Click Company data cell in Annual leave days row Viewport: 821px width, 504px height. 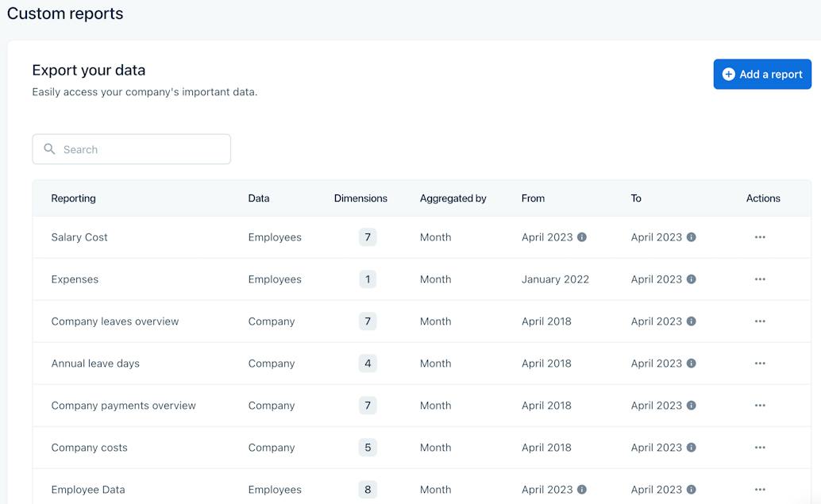[272, 364]
